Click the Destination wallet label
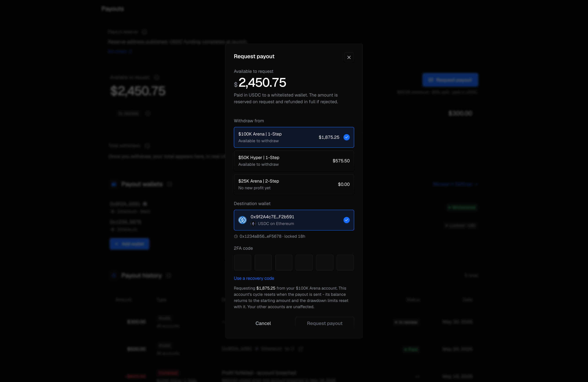 click(x=252, y=204)
